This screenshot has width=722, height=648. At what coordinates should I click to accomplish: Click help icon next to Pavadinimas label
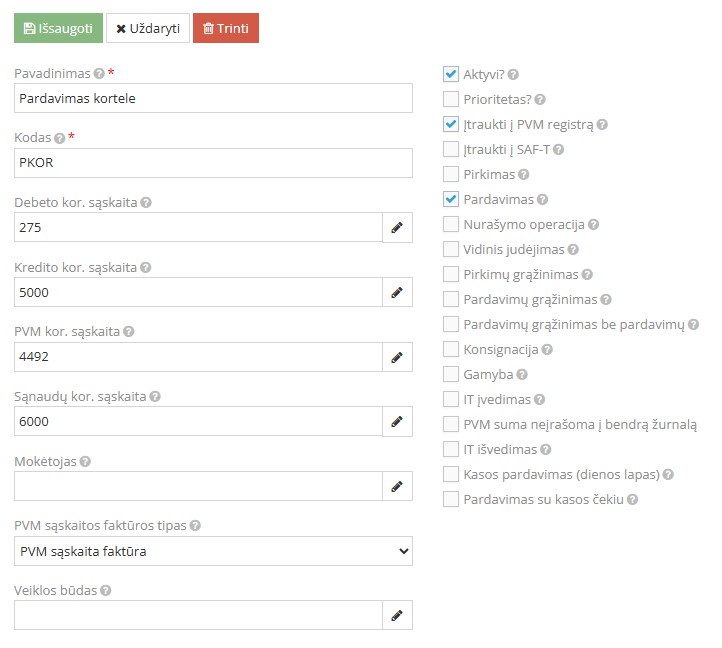coord(99,74)
